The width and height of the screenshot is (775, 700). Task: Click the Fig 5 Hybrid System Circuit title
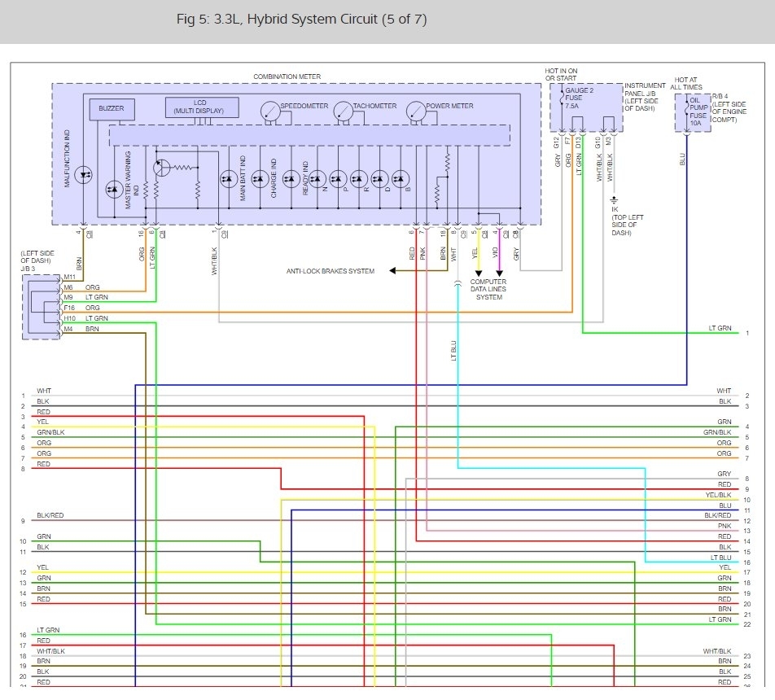coord(301,20)
